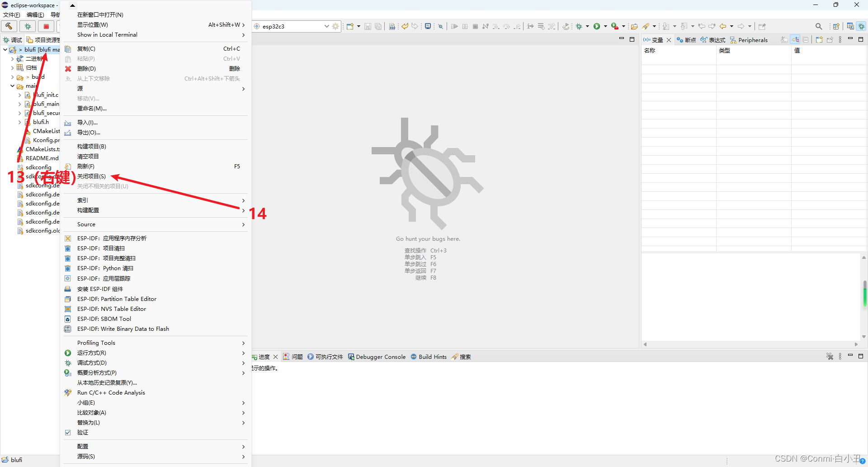Click the green Run toolbar button
Screen dimensions: 868x467
point(597,26)
